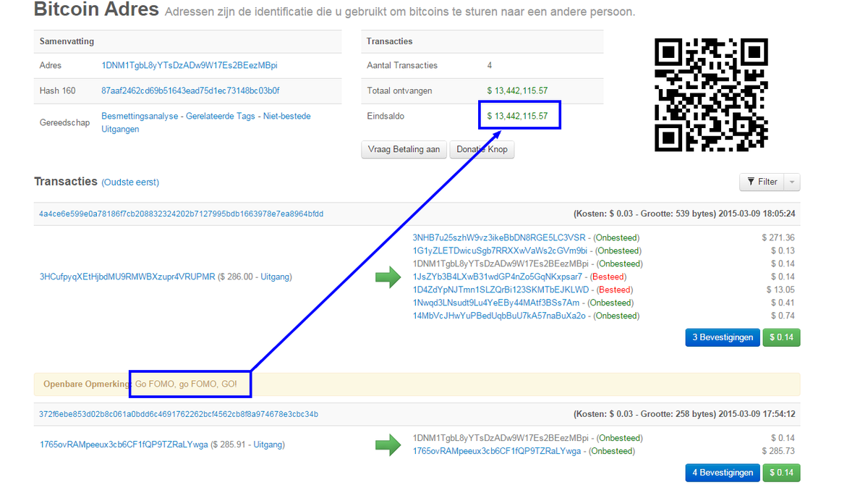
Task: Click the $ 0.41 output amount
Action: [783, 303]
